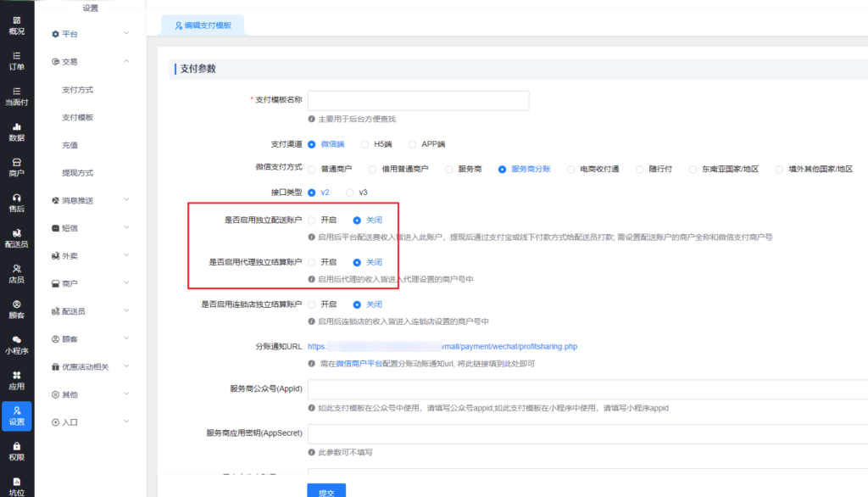Image resolution: width=868 pixels, height=497 pixels.
Task: Open the 售后 after-sales headset icon
Action: point(16,198)
